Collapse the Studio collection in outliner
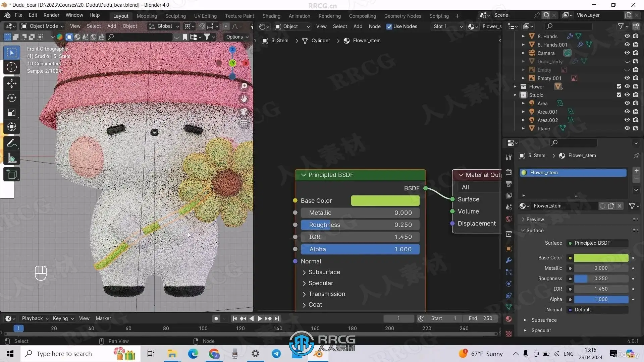 click(515, 95)
